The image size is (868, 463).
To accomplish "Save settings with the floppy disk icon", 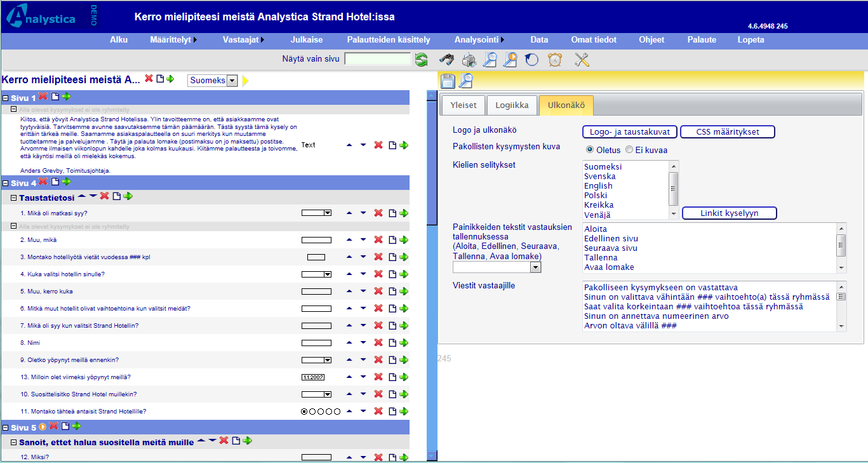I will (448, 81).
